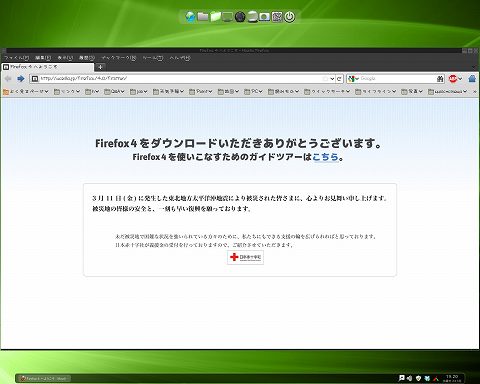Image resolution: width=480 pixels, height=384 pixels.
Task: Open the gray folder icon in the dock
Action: coord(203,16)
